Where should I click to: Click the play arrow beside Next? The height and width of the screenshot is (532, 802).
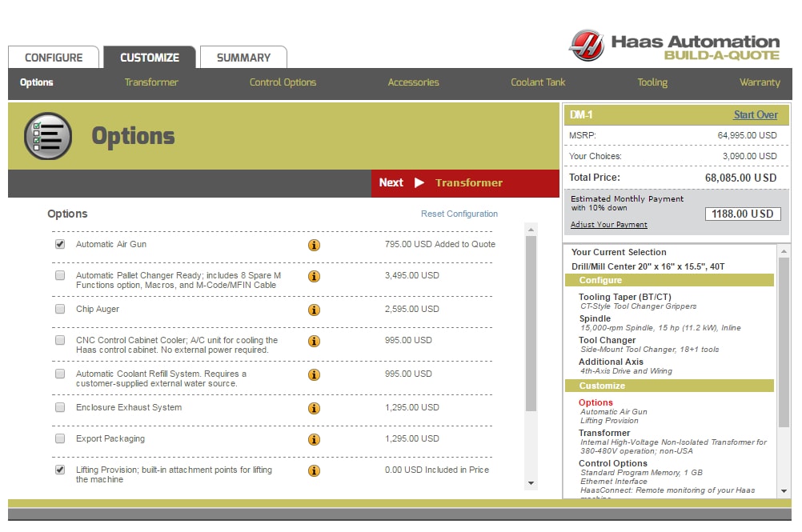[x=419, y=183]
